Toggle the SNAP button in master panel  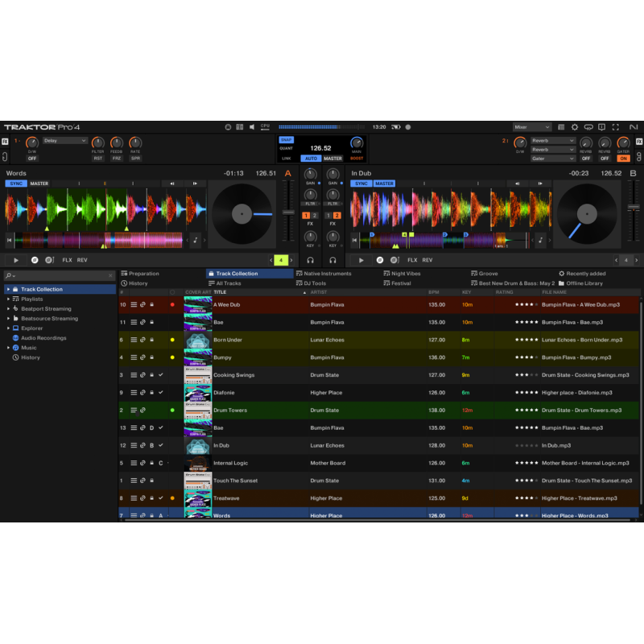287,140
